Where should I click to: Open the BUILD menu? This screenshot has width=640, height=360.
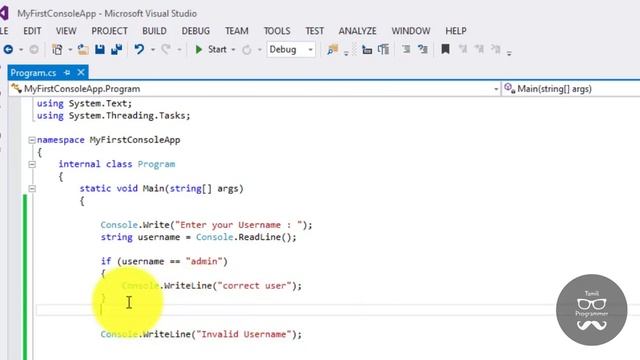[154, 31]
